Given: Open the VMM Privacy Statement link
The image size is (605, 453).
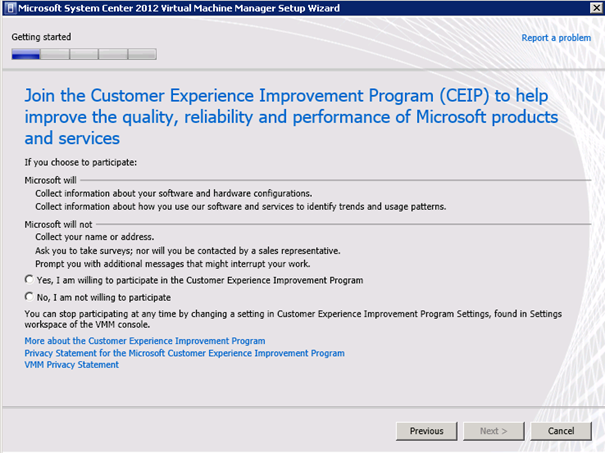Looking at the screenshot, I should tap(72, 365).
